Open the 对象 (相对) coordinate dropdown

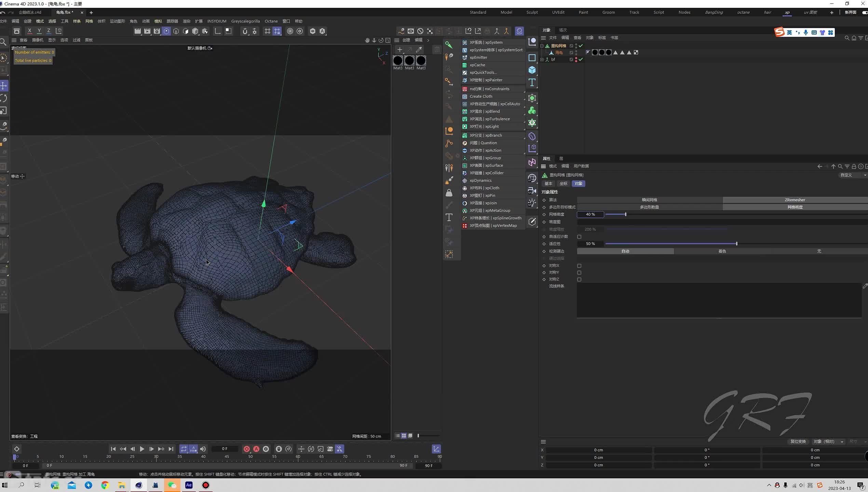coord(828,441)
